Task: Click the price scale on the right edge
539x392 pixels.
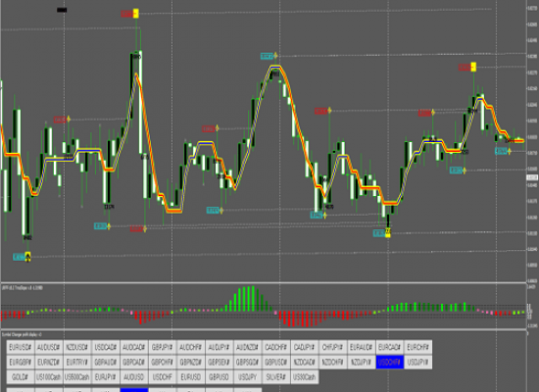Action: [x=532, y=141]
